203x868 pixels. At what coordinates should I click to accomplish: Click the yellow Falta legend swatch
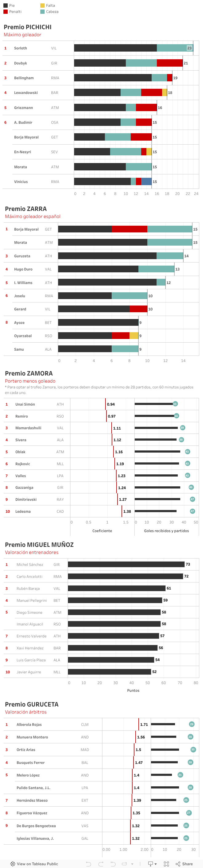(42, 6)
